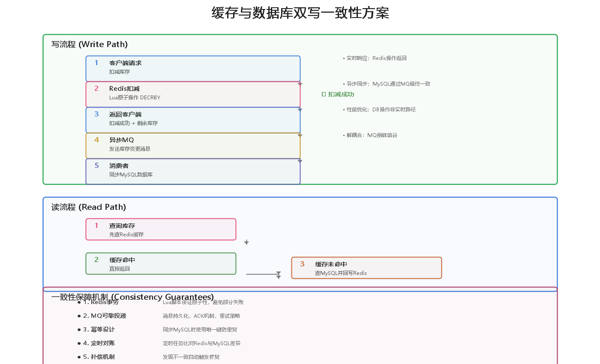The image size is (600, 364).
Task: Click the green 扣减成功 status label
Action: pos(338,95)
